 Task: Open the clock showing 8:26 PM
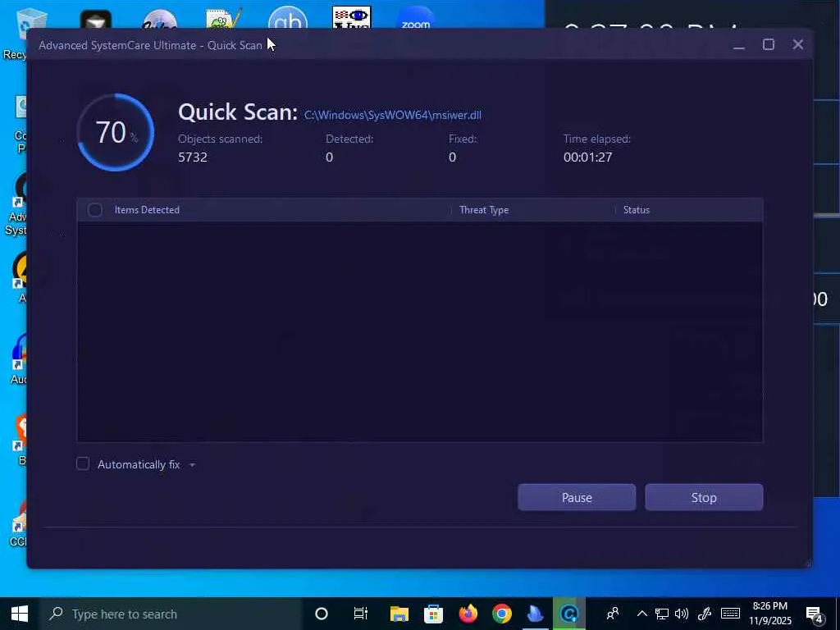[769, 614]
